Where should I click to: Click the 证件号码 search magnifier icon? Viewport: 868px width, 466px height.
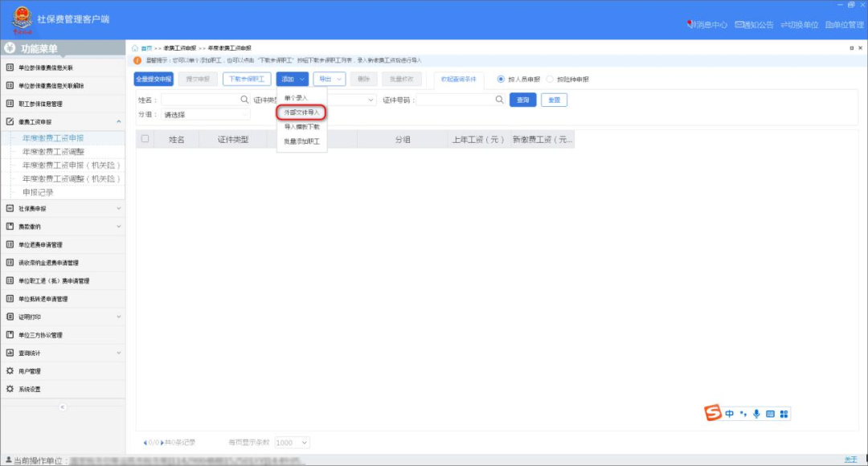500,100
